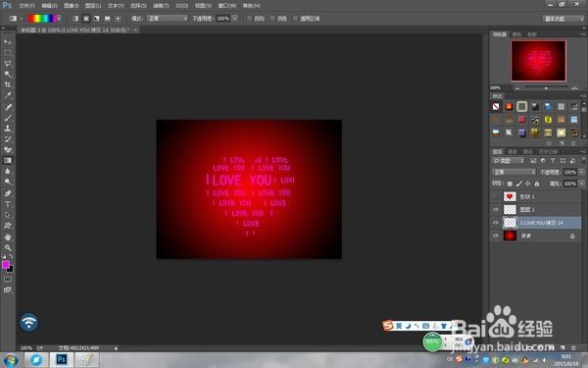The height and width of the screenshot is (368, 588).
Task: Filter layers by shape layer icon
Action: click(x=563, y=160)
